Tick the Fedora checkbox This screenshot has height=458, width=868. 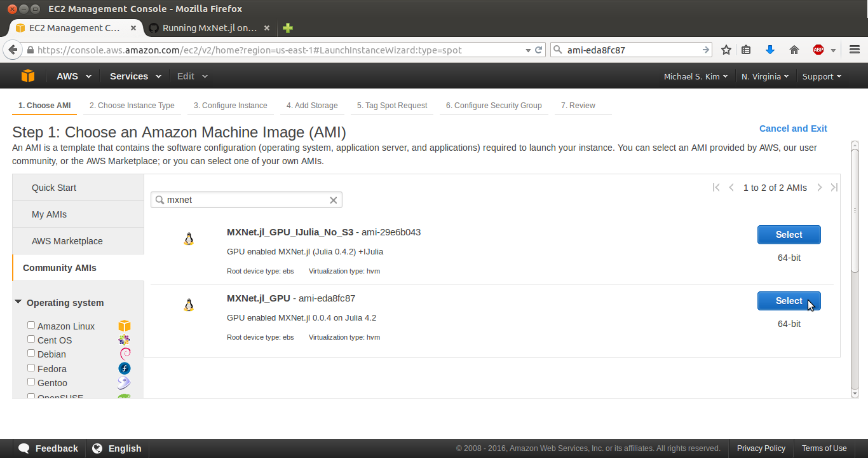[x=31, y=368]
